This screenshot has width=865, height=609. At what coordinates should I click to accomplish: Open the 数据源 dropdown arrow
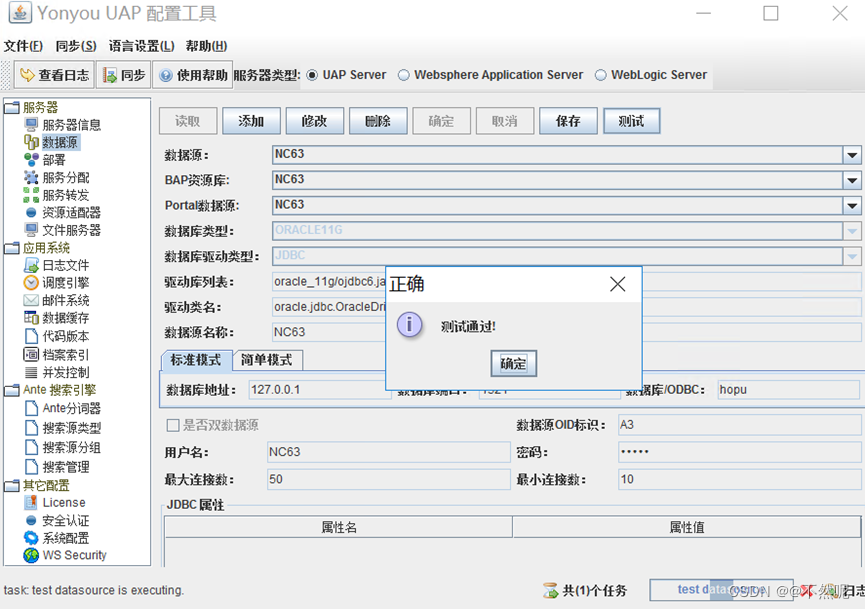point(852,156)
